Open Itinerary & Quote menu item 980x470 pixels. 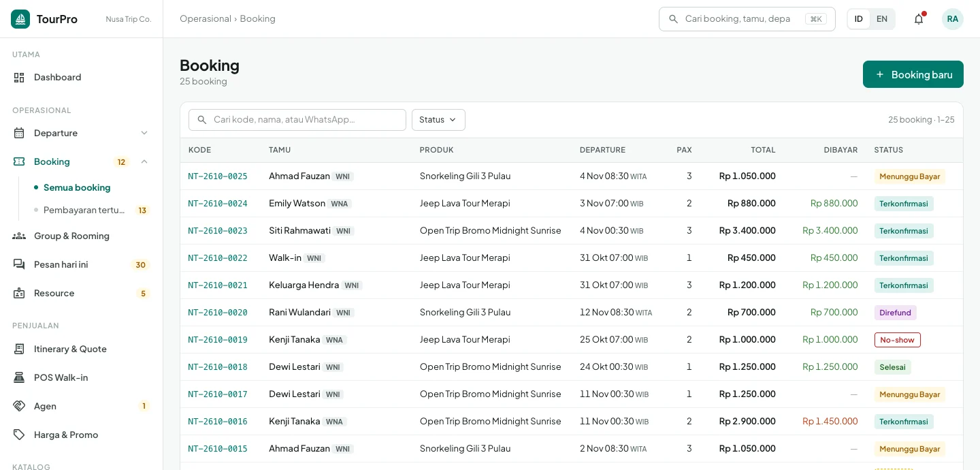(x=82, y=349)
